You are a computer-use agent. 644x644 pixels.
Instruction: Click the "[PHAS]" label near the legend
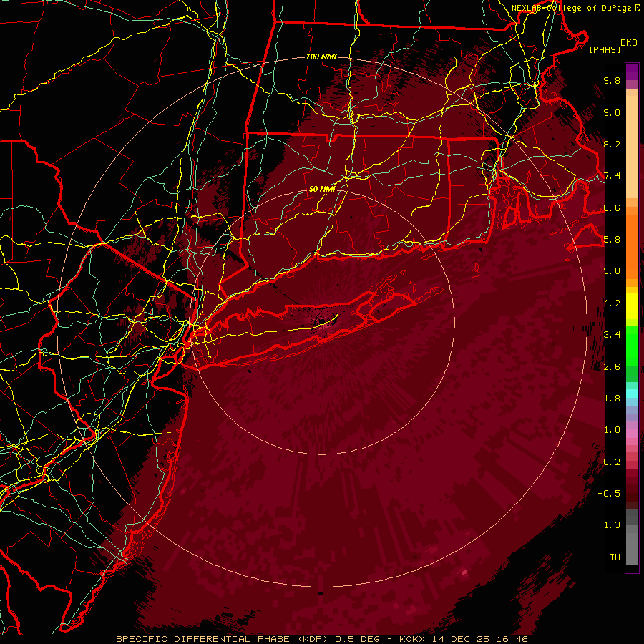(x=605, y=50)
